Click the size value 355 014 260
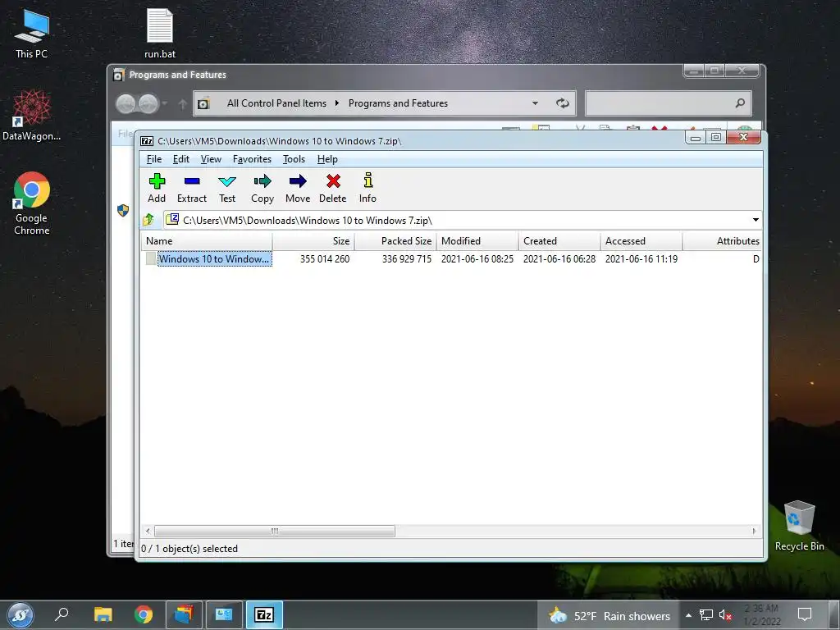 325,258
